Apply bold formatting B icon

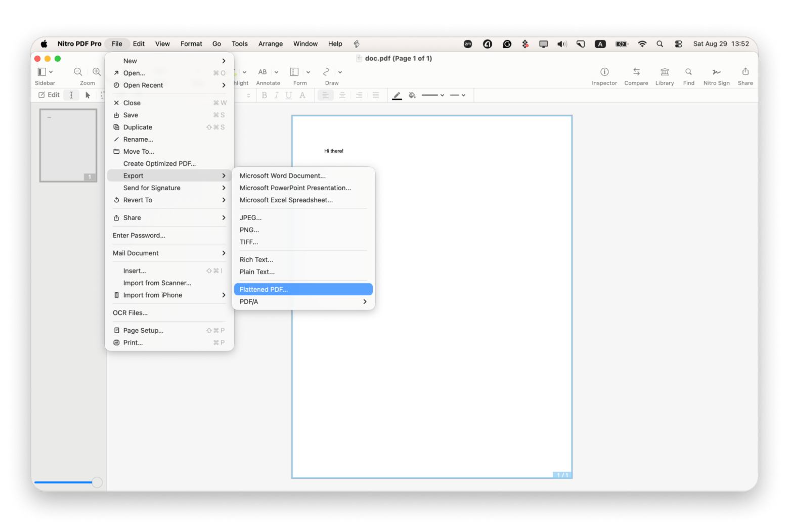(264, 95)
